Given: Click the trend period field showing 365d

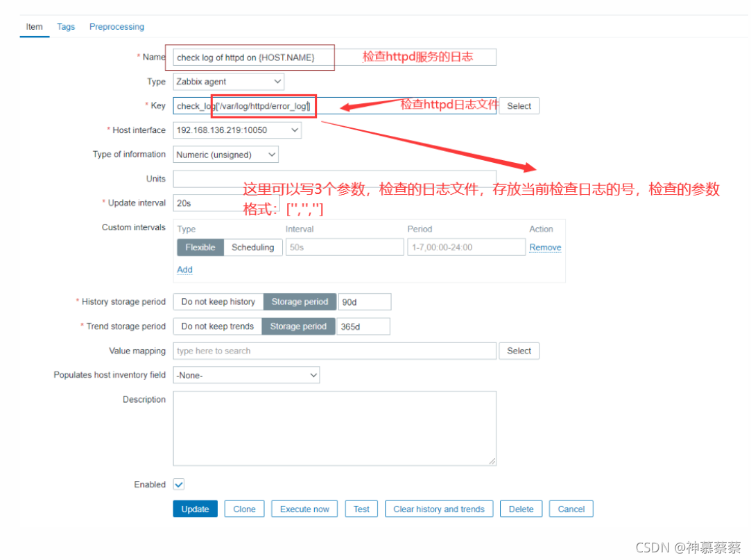Looking at the screenshot, I should [363, 326].
